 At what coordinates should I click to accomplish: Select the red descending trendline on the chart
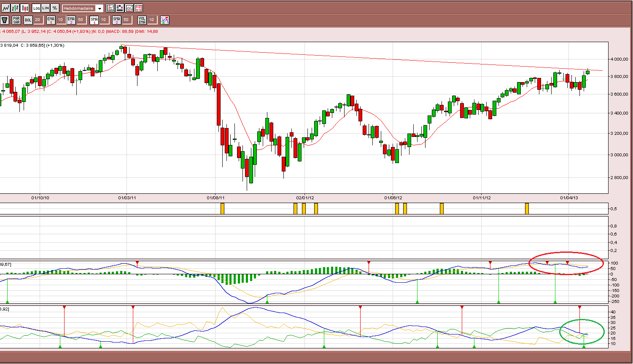coord(363,58)
